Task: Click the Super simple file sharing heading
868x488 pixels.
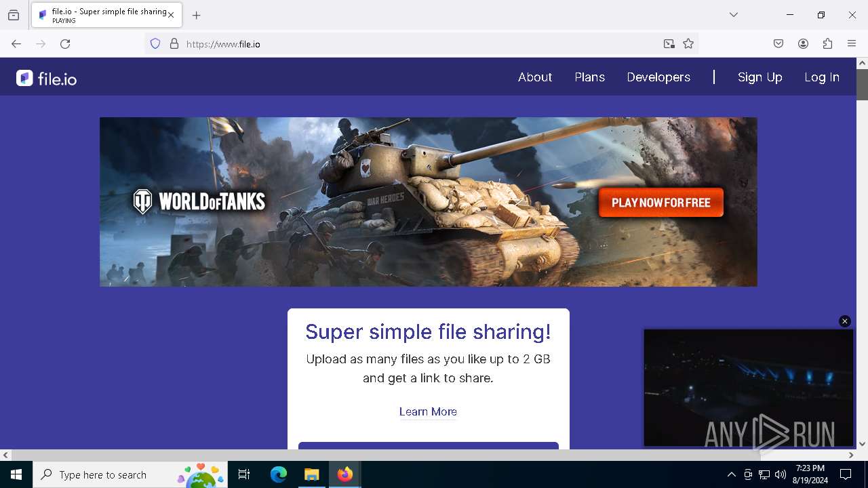Action: pos(428,331)
